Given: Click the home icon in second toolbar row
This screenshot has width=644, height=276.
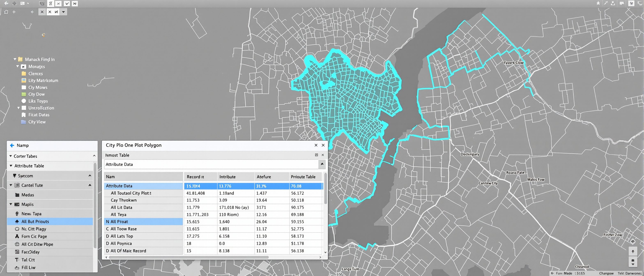Looking at the screenshot, I should pyautogui.click(x=6, y=12).
